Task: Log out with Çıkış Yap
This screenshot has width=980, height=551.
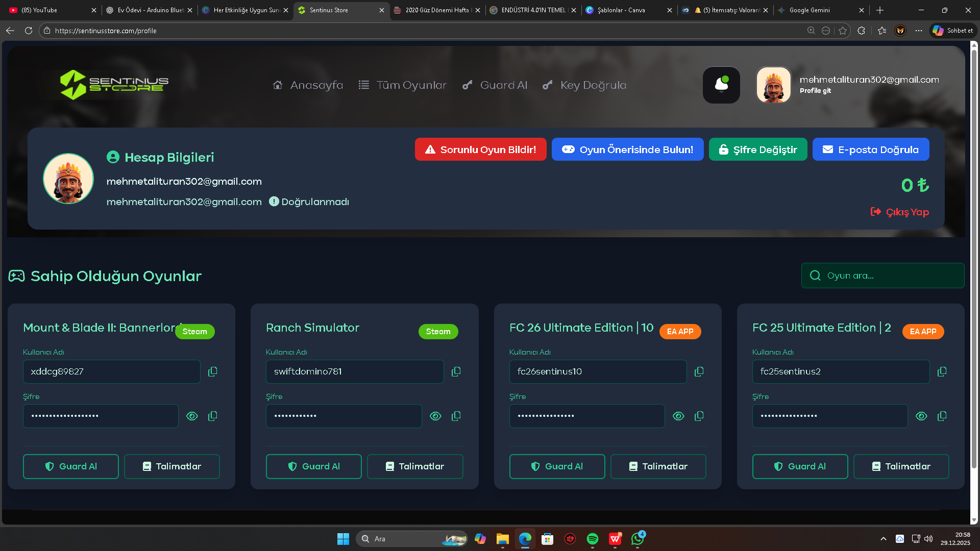Action: pyautogui.click(x=900, y=212)
